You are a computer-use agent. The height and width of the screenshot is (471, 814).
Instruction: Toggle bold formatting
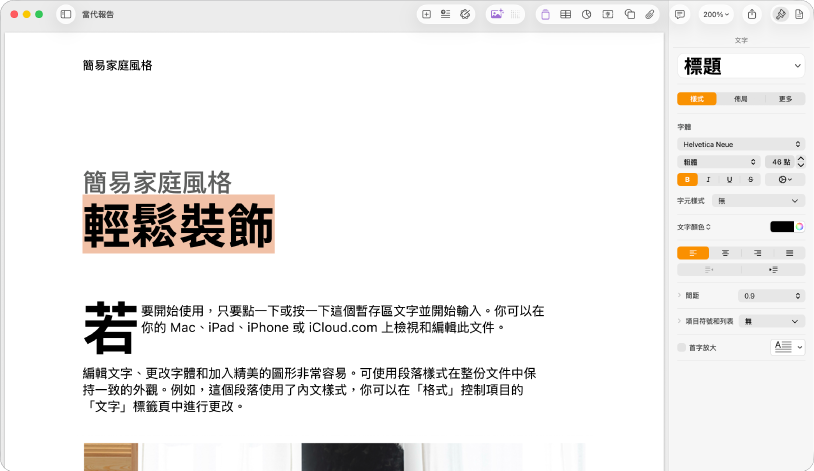click(x=687, y=180)
